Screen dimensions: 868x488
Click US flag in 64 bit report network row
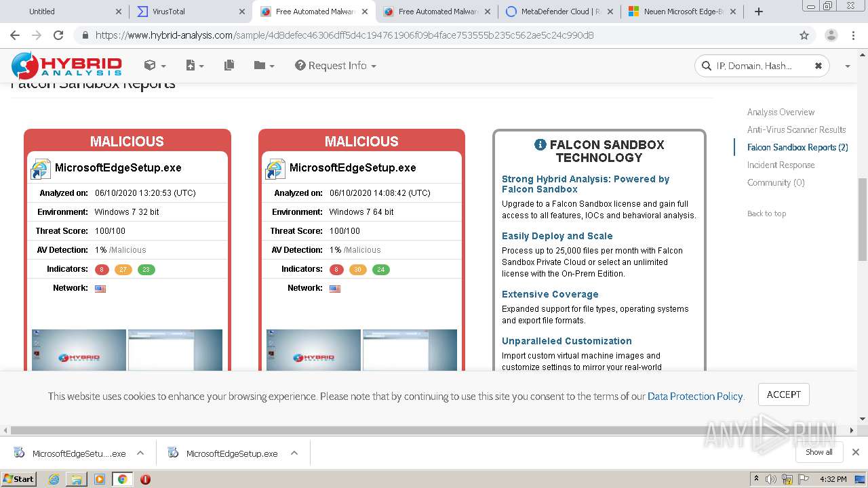335,289
